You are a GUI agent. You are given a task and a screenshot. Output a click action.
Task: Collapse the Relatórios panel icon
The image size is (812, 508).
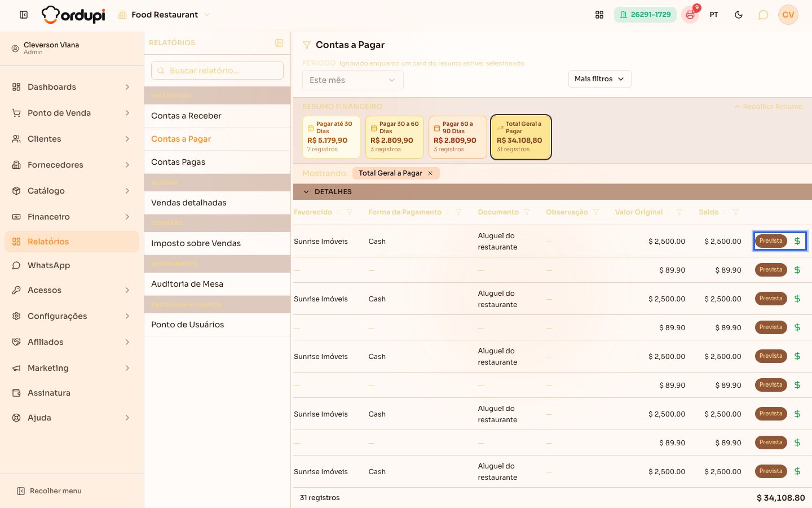[x=279, y=43]
